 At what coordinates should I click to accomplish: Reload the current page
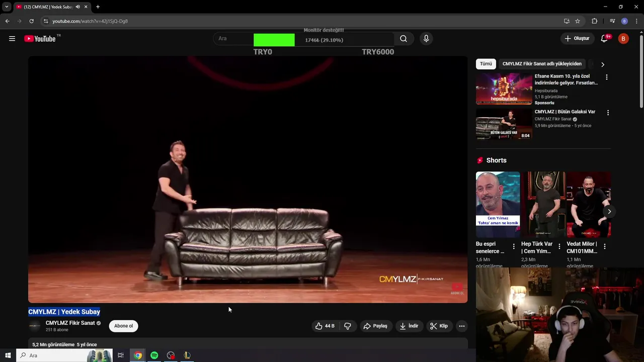[x=31, y=21]
